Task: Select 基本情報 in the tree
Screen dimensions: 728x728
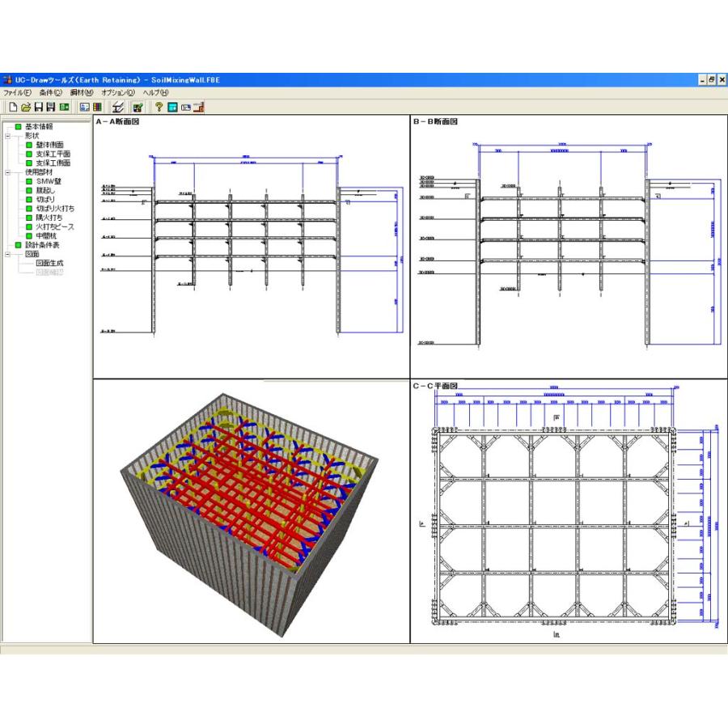Action: point(39,126)
